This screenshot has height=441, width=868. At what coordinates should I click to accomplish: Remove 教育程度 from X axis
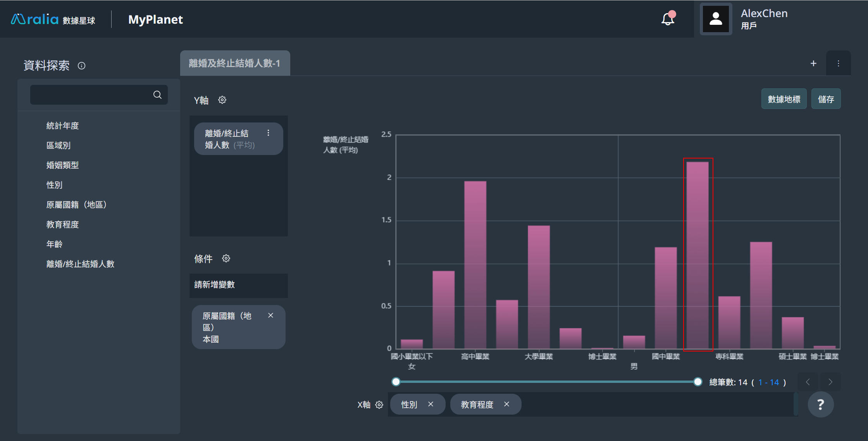coord(506,404)
